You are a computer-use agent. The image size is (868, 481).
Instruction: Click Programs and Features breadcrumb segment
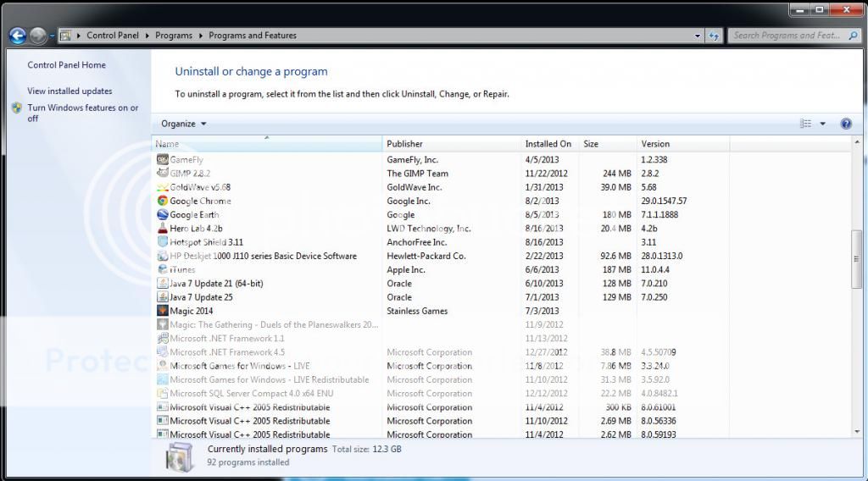[253, 36]
